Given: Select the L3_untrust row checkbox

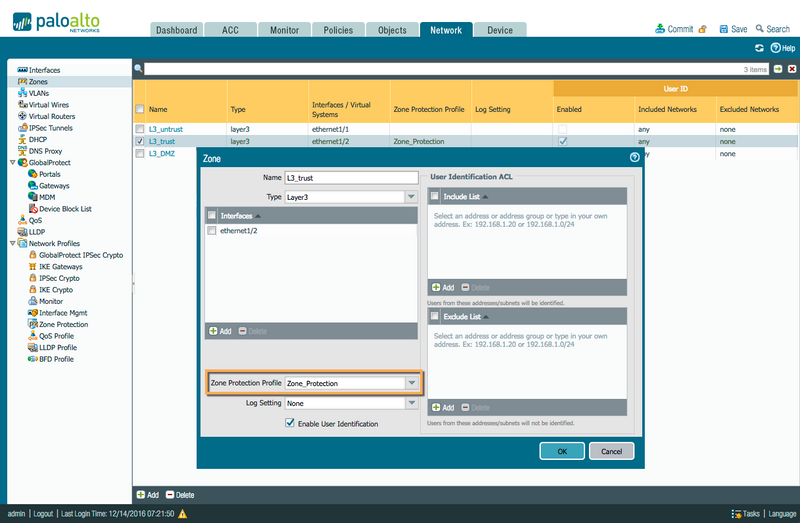Looking at the screenshot, I should coord(139,129).
